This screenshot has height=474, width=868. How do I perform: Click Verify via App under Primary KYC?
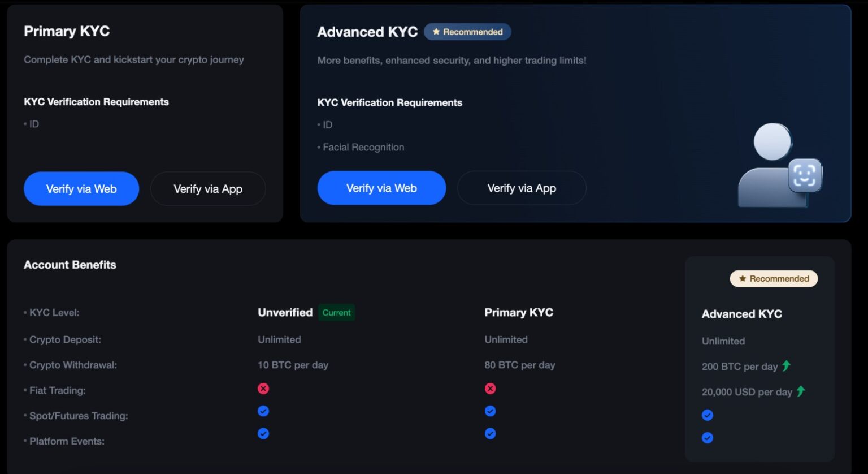click(208, 188)
